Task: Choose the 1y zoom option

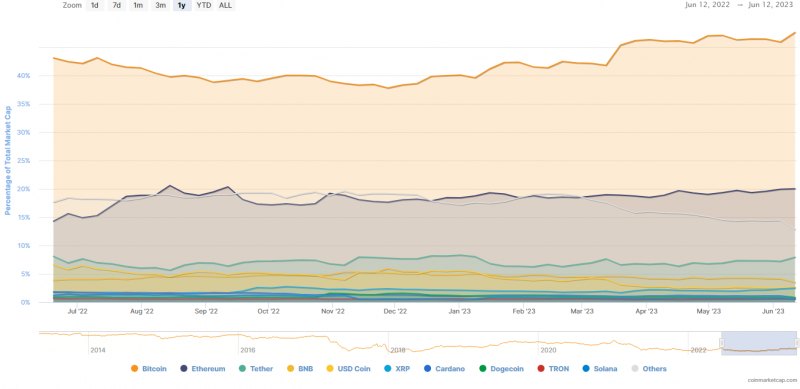Action: pos(182,6)
